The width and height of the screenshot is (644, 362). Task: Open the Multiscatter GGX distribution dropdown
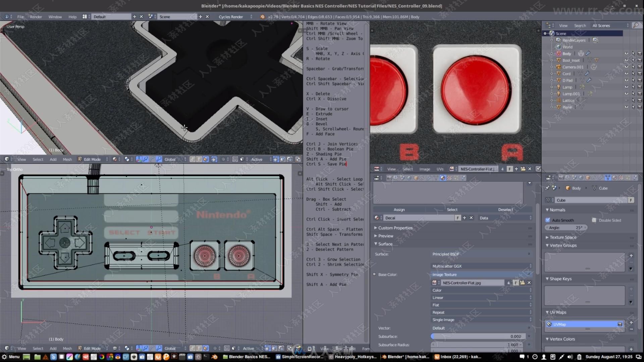pyautogui.click(x=482, y=266)
